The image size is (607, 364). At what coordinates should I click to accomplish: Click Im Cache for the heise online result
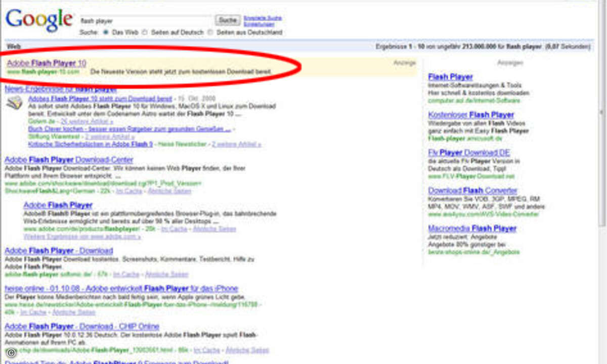coord(33,312)
